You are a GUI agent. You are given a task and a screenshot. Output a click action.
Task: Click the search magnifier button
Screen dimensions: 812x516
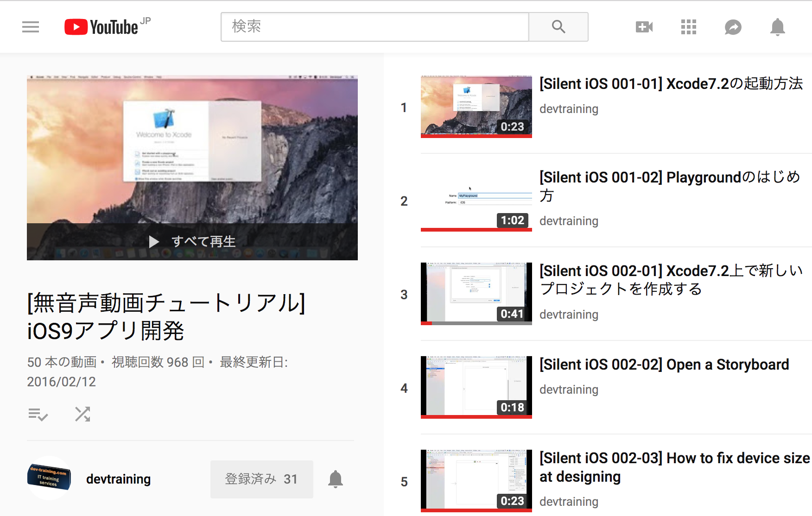[558, 27]
